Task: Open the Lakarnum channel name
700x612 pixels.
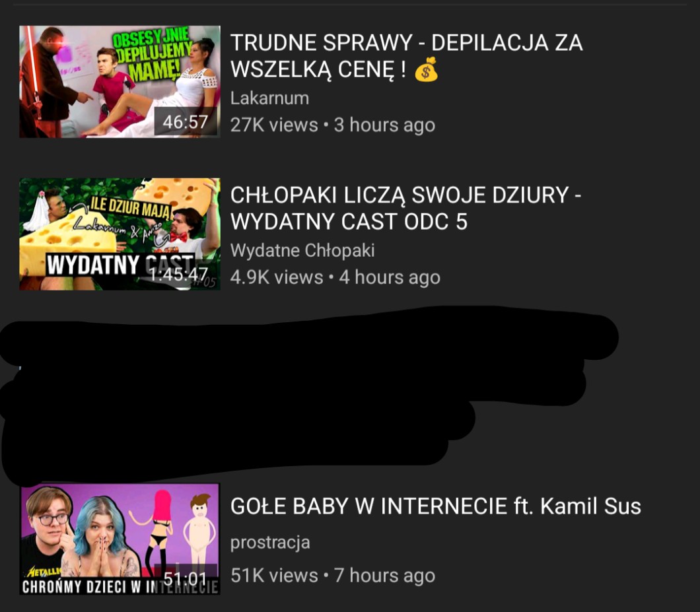Action: [269, 98]
